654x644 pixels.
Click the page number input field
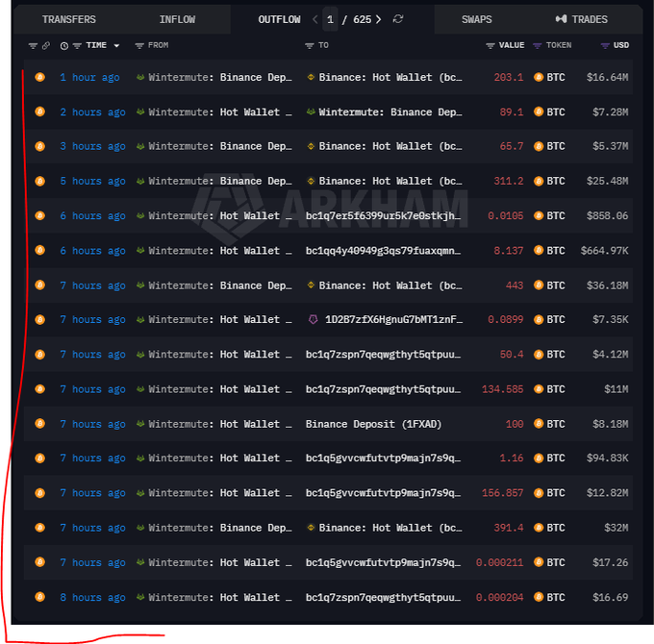330,19
